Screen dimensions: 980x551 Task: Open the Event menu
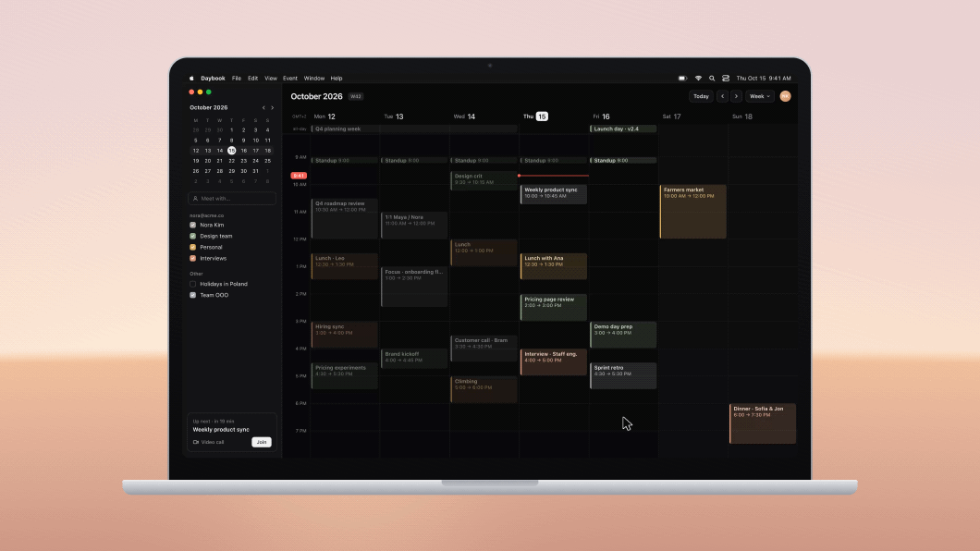click(x=290, y=78)
